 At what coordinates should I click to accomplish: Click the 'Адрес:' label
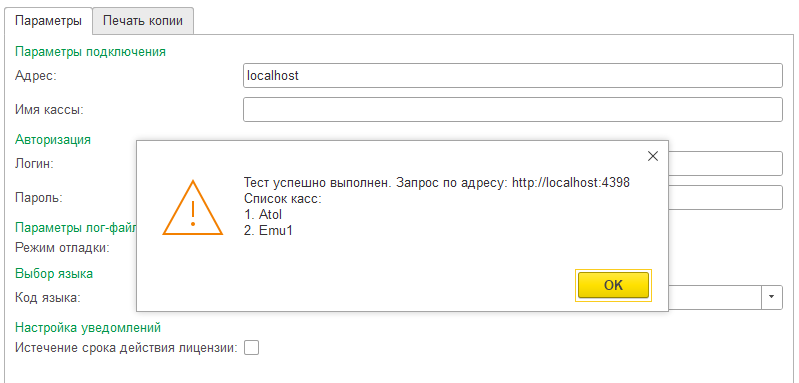click(x=36, y=76)
